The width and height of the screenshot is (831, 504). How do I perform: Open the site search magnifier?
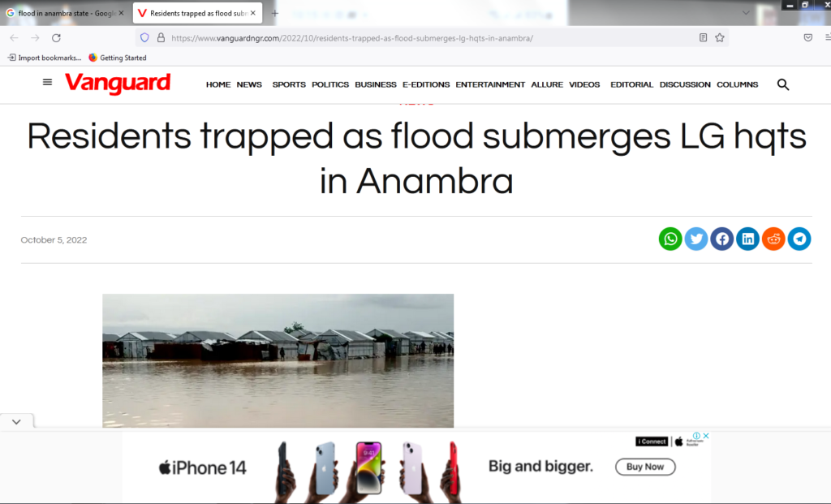tap(783, 84)
